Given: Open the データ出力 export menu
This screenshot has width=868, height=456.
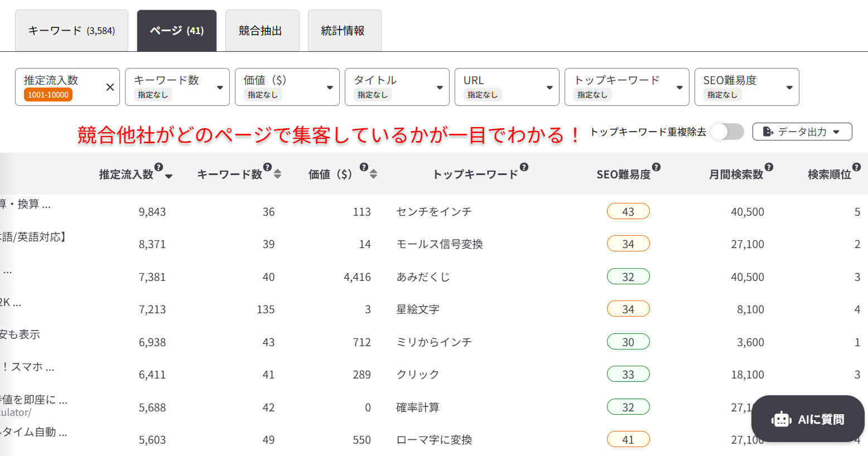Looking at the screenshot, I should [x=802, y=132].
